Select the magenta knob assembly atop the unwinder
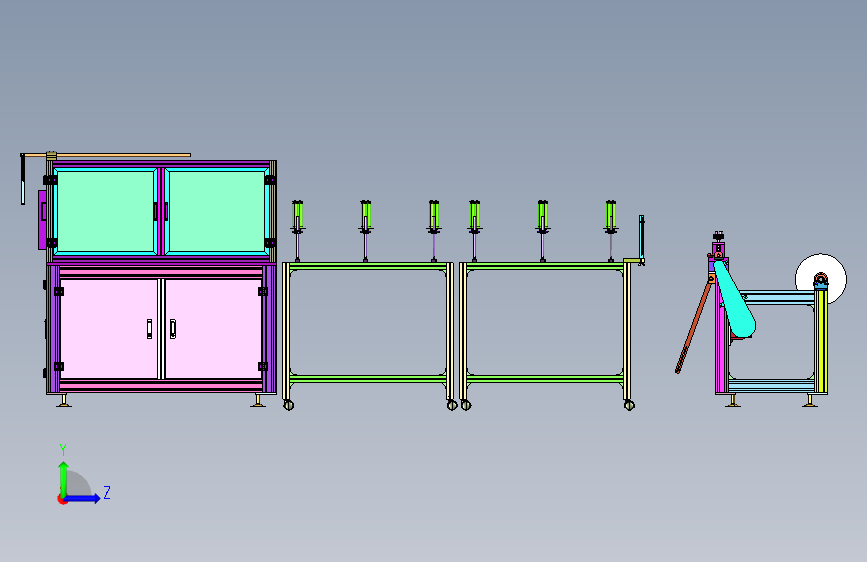Image resolution: width=867 pixels, height=562 pixels. (x=718, y=245)
